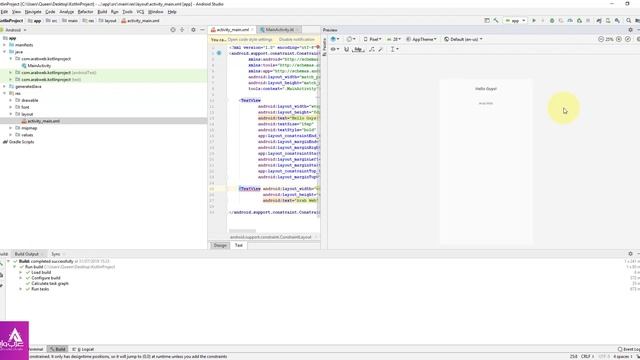Click Zoom to Fit icon in Preview

click(628, 39)
